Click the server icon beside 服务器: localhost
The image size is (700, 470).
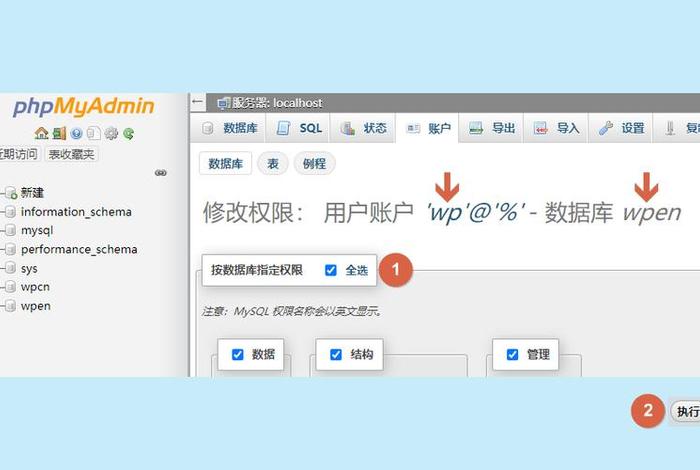(224, 103)
